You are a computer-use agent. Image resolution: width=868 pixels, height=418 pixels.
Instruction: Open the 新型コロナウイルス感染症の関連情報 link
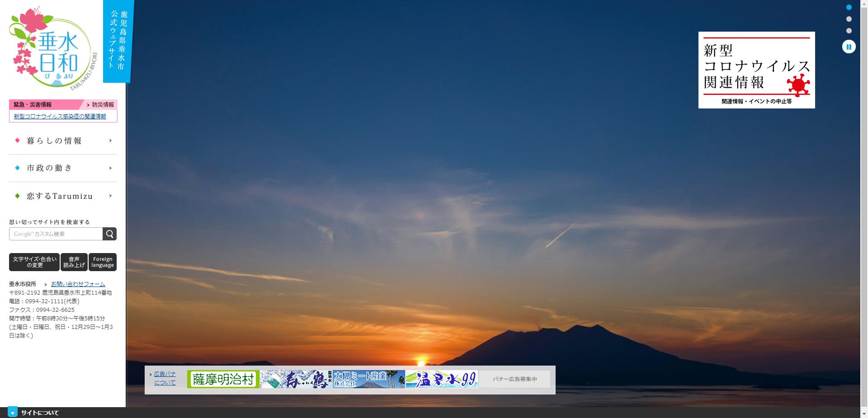60,117
